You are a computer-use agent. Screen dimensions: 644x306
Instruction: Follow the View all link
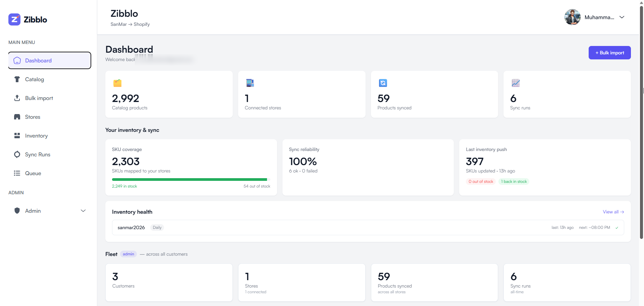coord(613,212)
